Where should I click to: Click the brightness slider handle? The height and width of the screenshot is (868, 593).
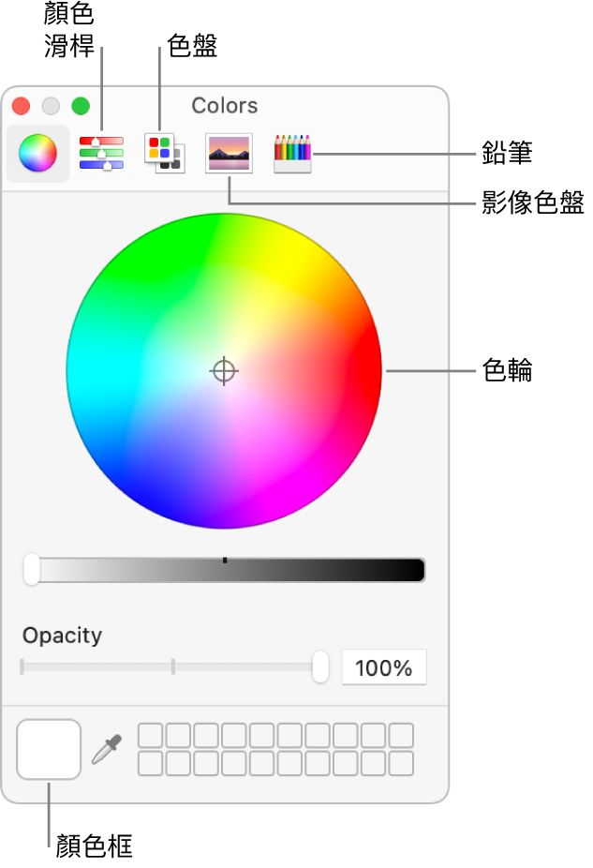(32, 569)
